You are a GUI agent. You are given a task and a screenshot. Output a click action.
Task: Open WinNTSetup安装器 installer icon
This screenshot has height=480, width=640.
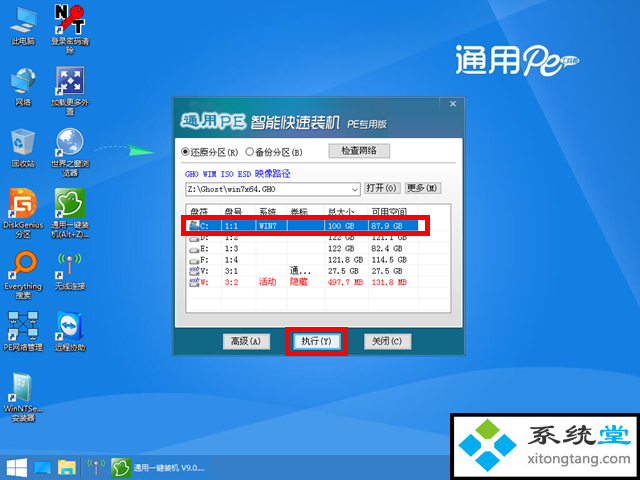click(x=23, y=397)
